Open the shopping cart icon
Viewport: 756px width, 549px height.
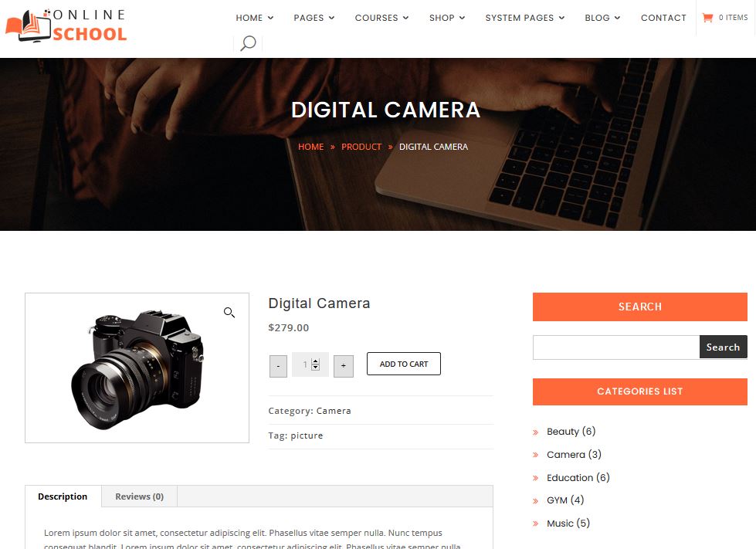pyautogui.click(x=707, y=18)
